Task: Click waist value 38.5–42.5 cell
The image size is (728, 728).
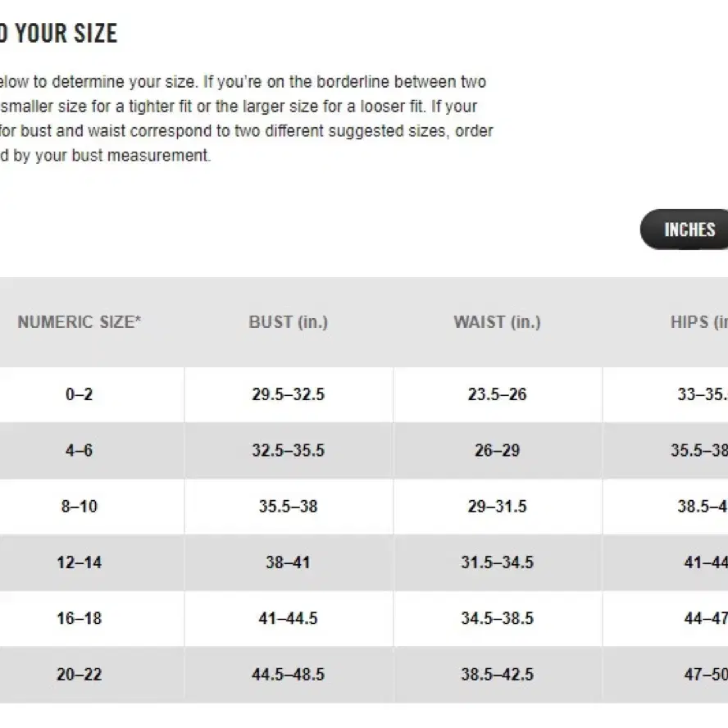Action: [x=498, y=675]
